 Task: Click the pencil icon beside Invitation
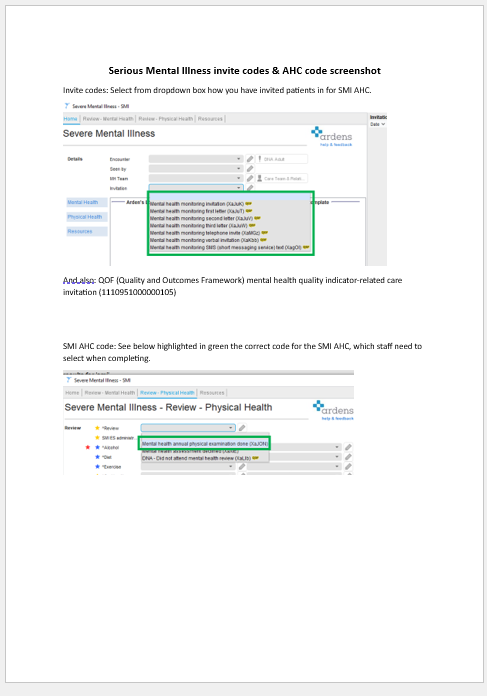(250, 188)
